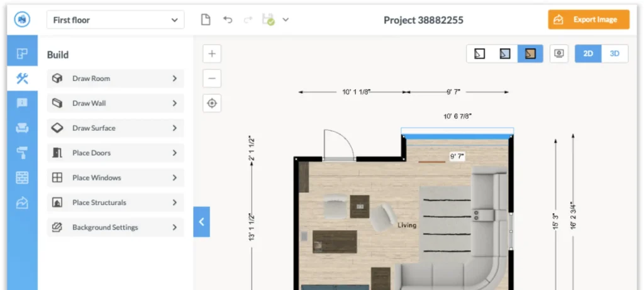
Task: Click the Draw Surface diamond icon
Action: point(57,128)
